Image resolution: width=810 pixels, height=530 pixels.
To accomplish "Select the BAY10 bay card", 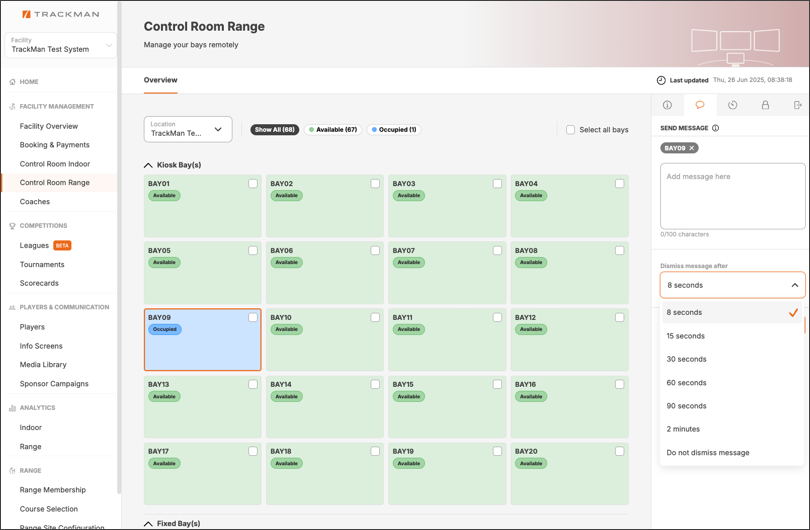I will point(324,340).
